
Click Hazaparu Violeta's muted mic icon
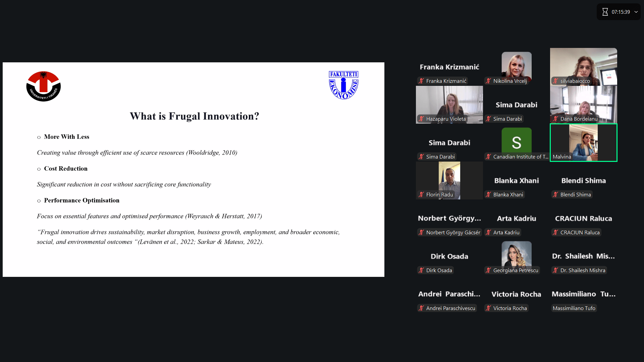(x=421, y=119)
